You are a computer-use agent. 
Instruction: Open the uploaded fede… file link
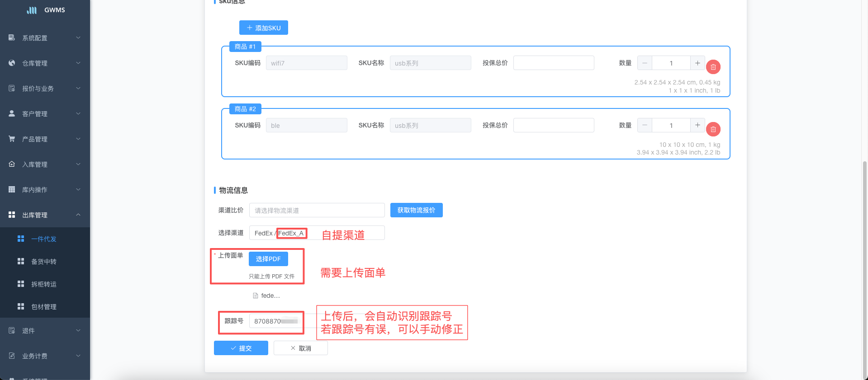click(x=270, y=296)
